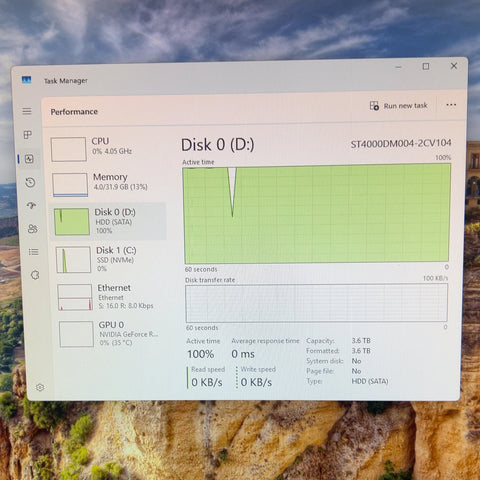Open Task Manager settings gear
Image resolution: width=480 pixels, height=480 pixels.
pos(40,387)
